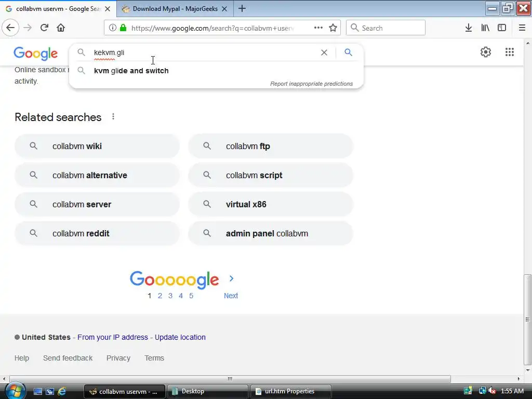Screen dimensions: 532x399
Task: Open the Help footer link
Action: pos(22,358)
